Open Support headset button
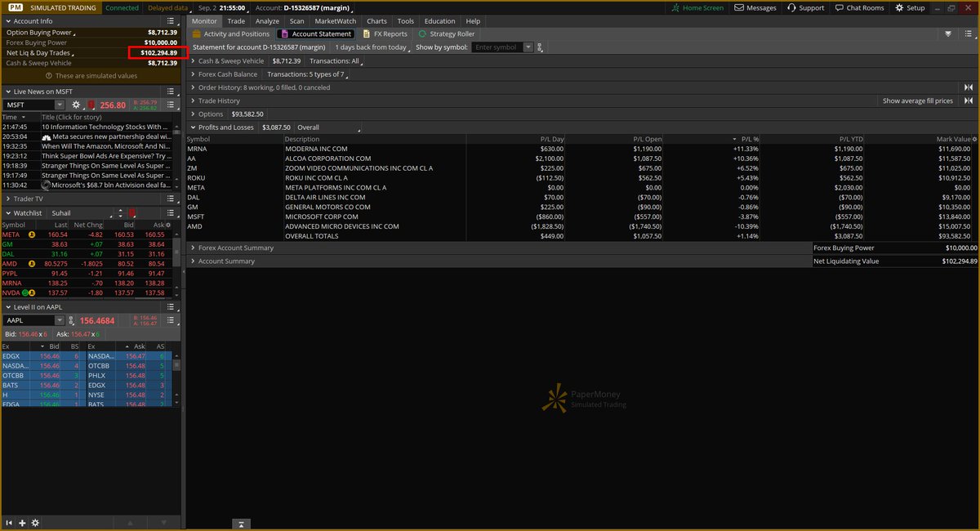The height and width of the screenshot is (531, 980). [x=807, y=7]
